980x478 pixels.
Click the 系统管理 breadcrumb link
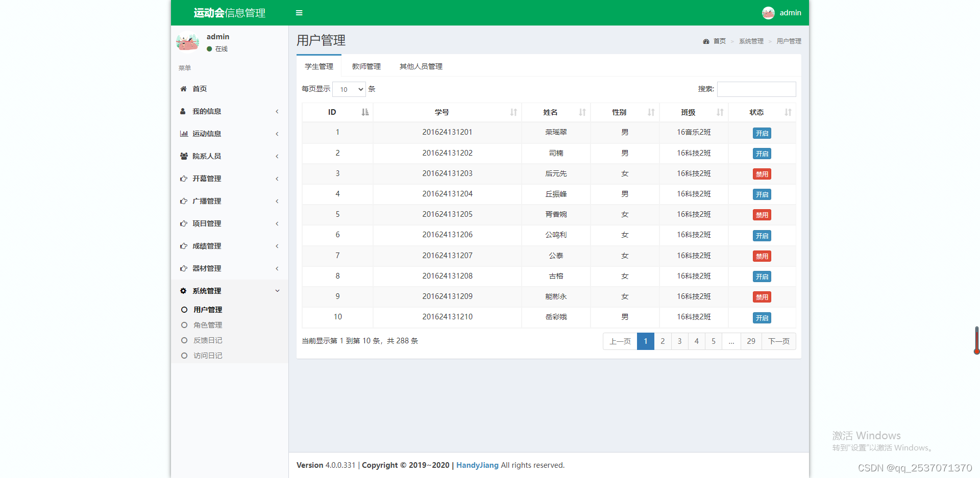(x=751, y=41)
